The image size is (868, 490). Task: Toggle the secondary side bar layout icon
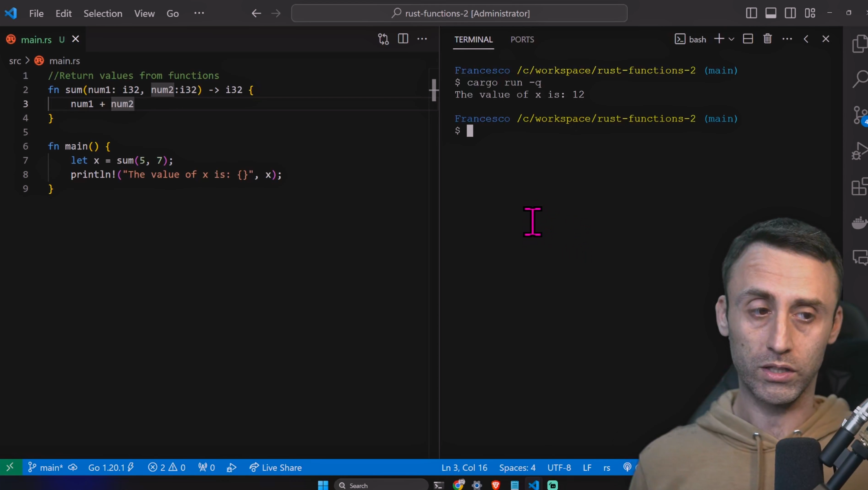point(790,13)
